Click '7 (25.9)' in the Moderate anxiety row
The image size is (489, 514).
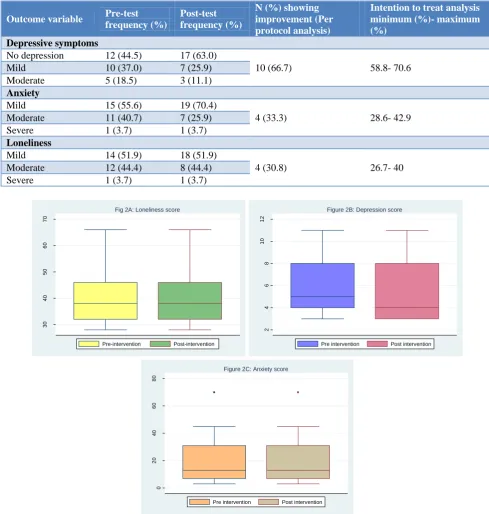coord(196,118)
